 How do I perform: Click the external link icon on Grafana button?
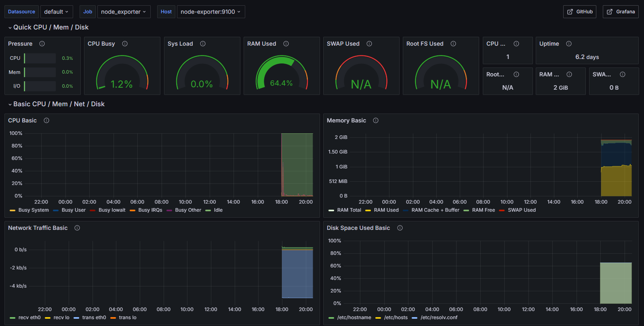pos(610,12)
